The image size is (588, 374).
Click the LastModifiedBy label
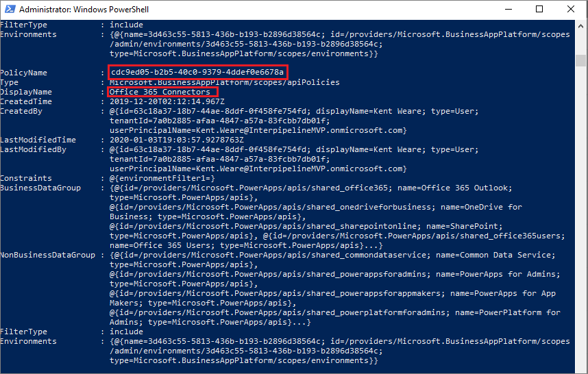(x=33, y=149)
